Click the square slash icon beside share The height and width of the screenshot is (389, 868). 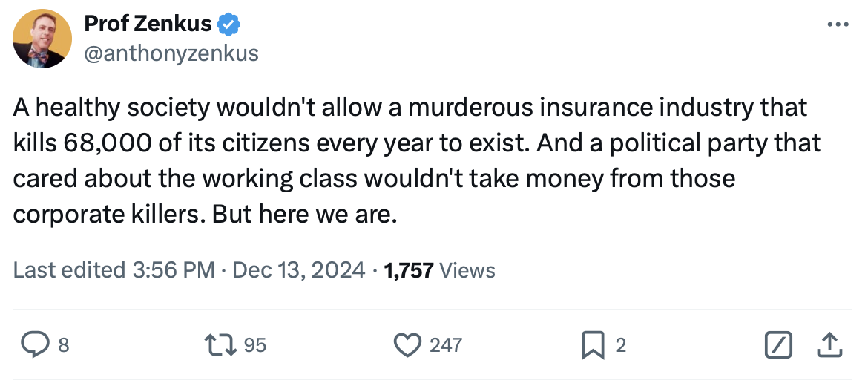(777, 344)
